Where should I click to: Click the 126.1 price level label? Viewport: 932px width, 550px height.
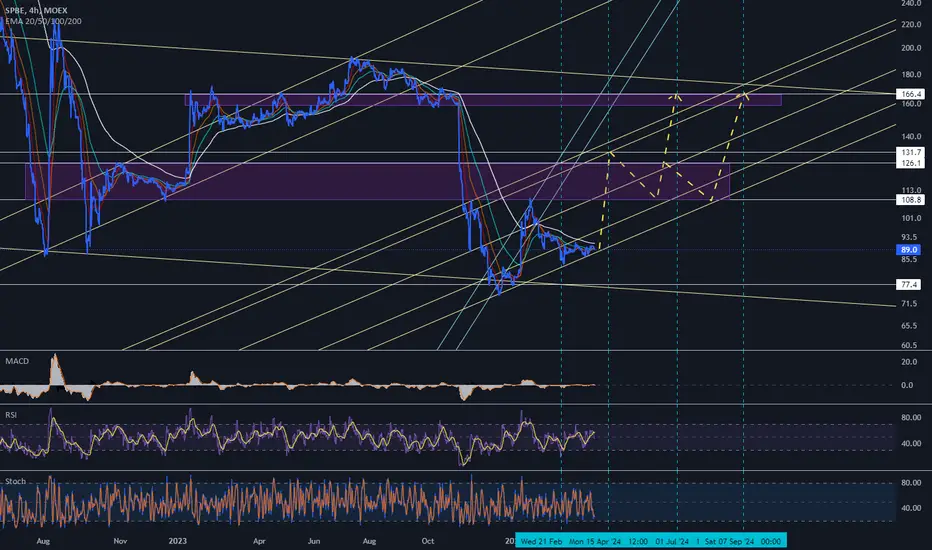tap(911, 163)
